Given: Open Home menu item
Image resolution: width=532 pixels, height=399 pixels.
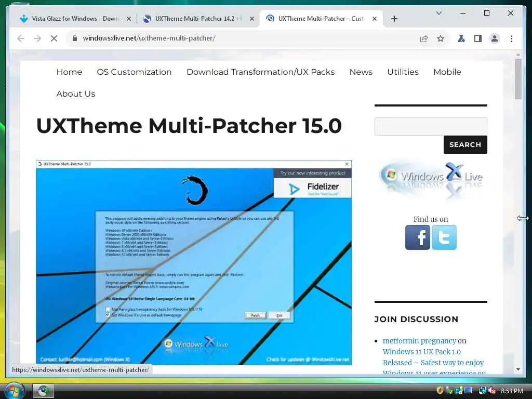Looking at the screenshot, I should coord(69,72).
